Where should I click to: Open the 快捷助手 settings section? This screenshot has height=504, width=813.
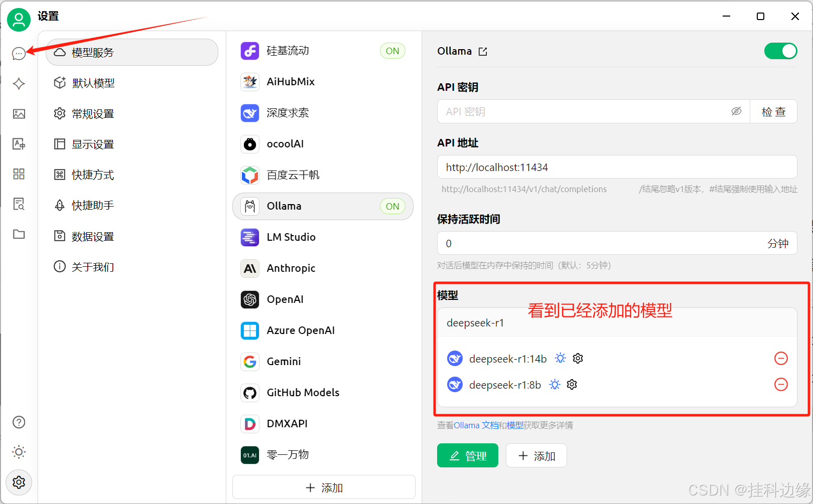point(132,206)
